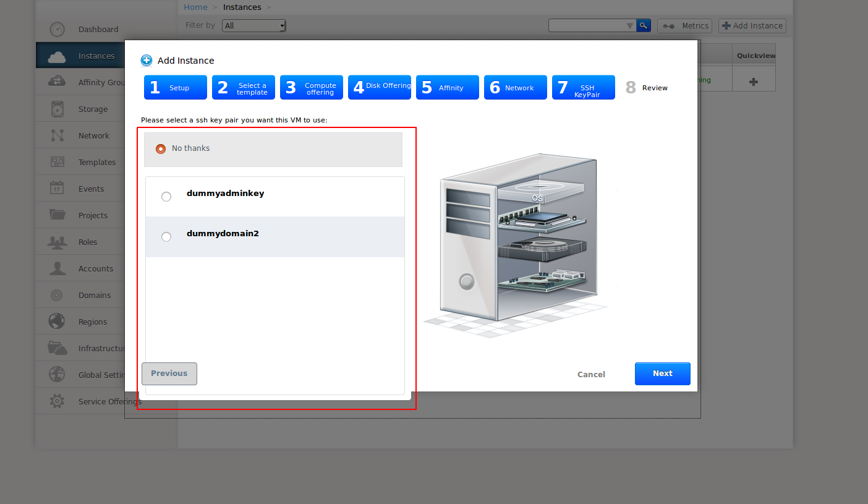Click the Instances cloud icon
This screenshot has height=504, width=868.
pyautogui.click(x=57, y=56)
